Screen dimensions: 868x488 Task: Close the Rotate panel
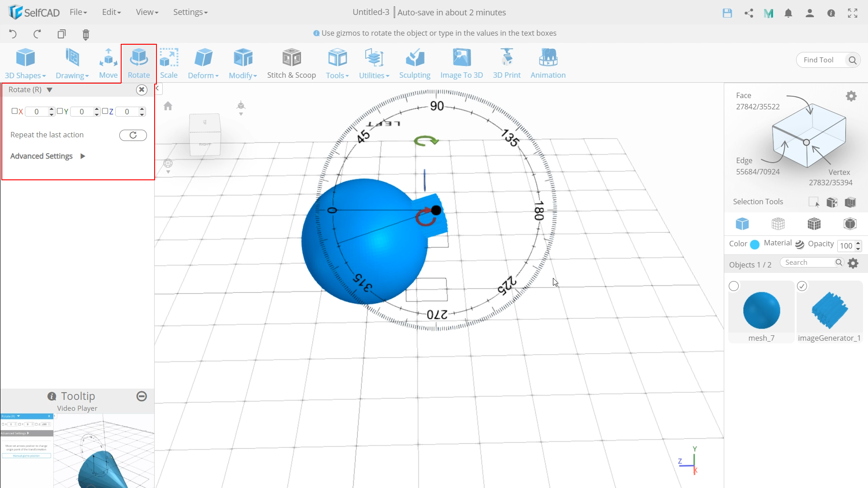click(x=142, y=89)
